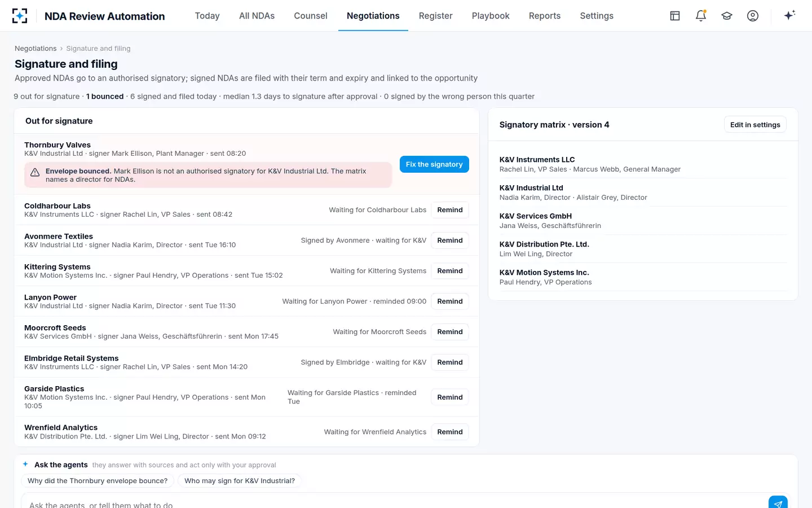The image size is (812, 508).
Task: Open the Reports tab
Action: click(x=545, y=16)
